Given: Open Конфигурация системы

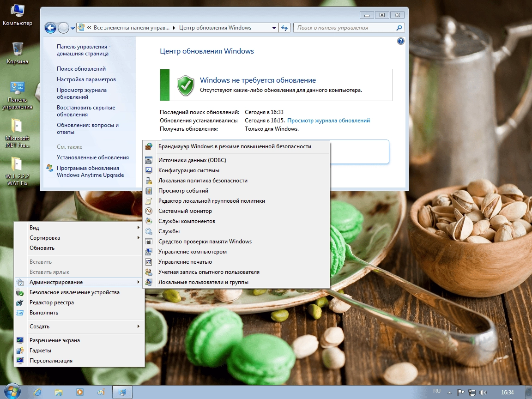Looking at the screenshot, I should click(x=236, y=170).
